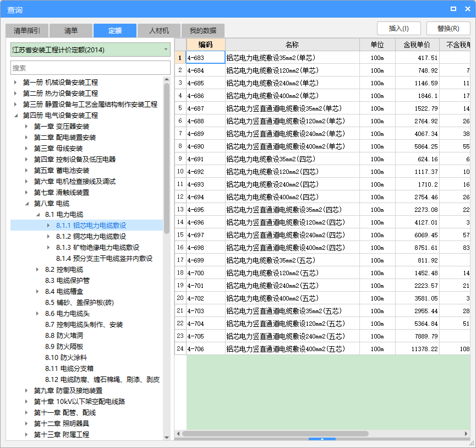Open the 人材机 tab
This screenshot has height=448, width=476.
pyautogui.click(x=159, y=31)
